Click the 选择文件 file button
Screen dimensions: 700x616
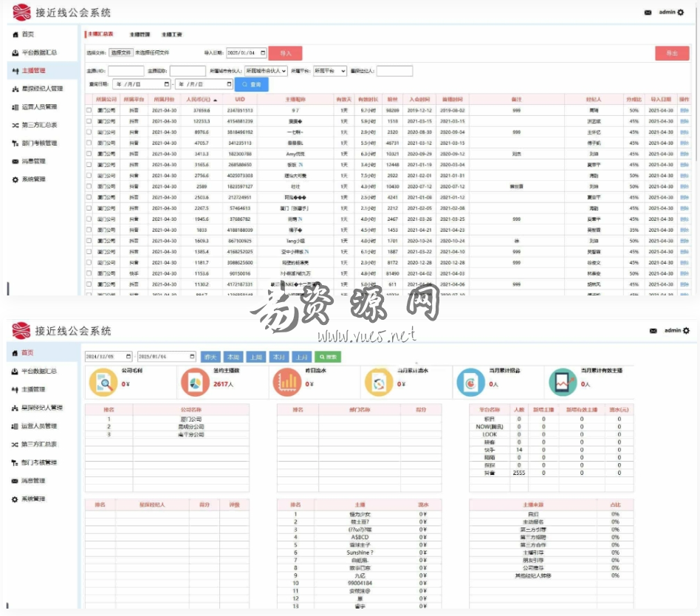click(x=121, y=52)
